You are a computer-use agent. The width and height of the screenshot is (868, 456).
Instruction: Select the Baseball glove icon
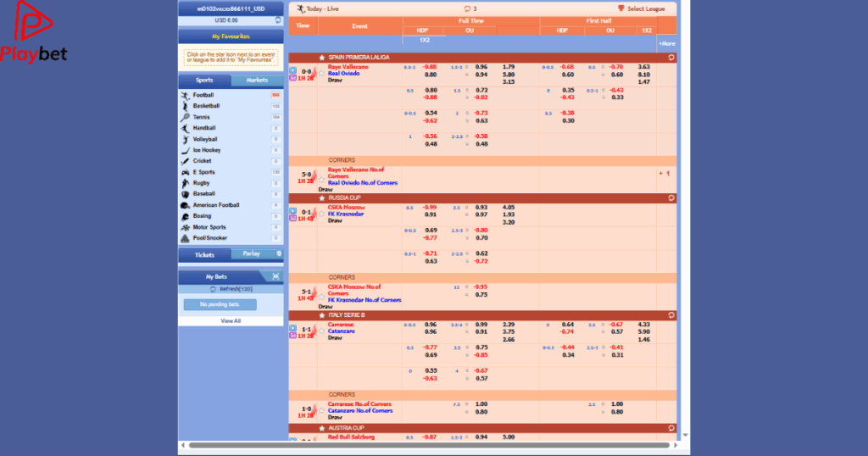coord(186,194)
